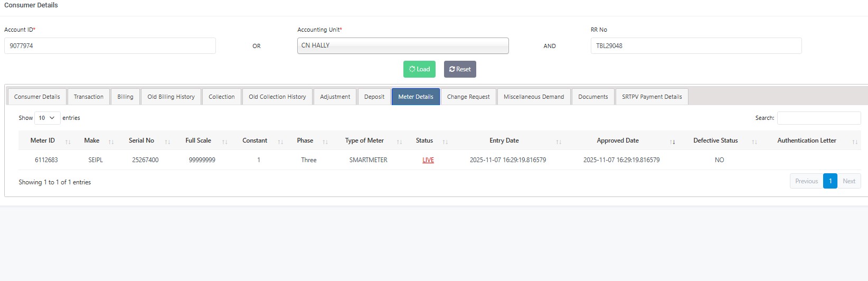
Task: Click the Three phase cell
Action: 309,160
